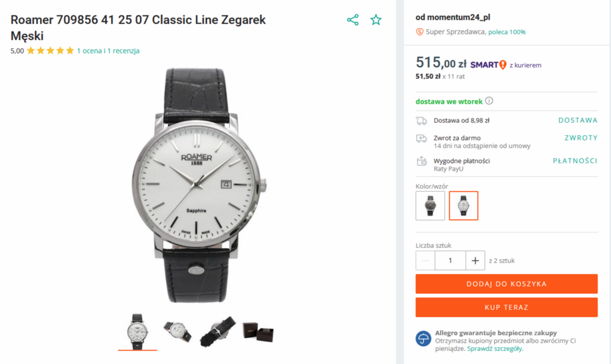
Task: Click the share icon near the title
Action: pos(353,20)
